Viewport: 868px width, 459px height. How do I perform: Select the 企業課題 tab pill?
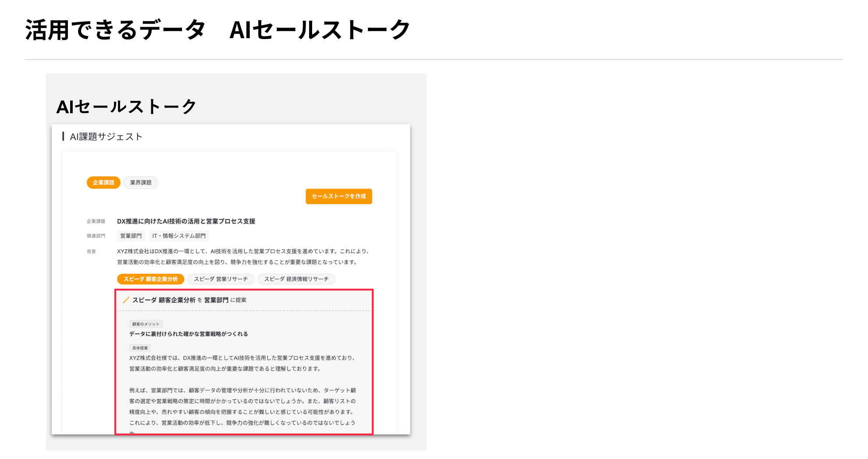point(103,183)
